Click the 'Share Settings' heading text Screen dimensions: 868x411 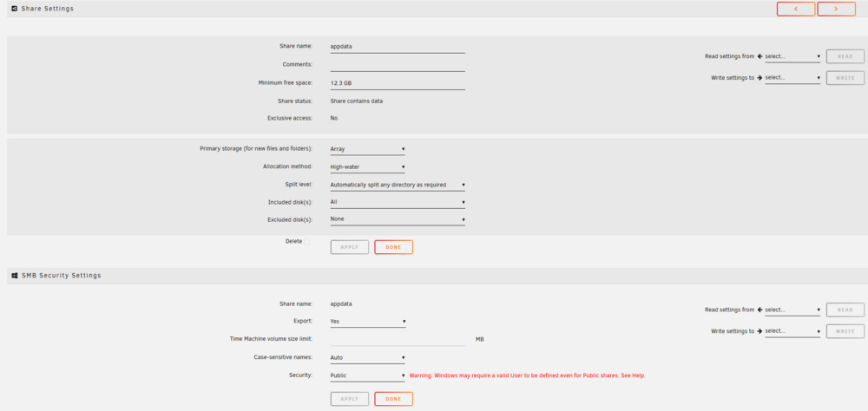click(x=47, y=9)
